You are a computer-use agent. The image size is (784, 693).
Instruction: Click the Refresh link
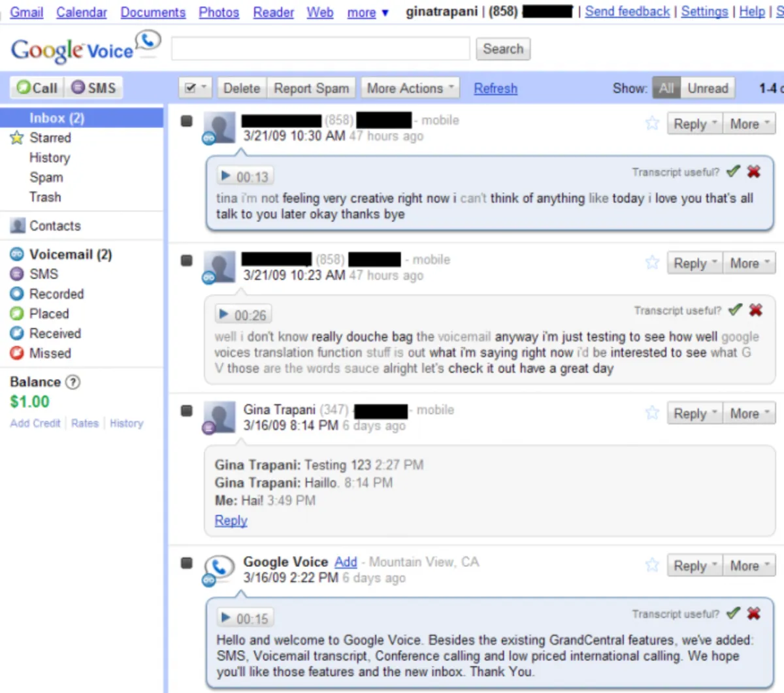[x=496, y=88]
